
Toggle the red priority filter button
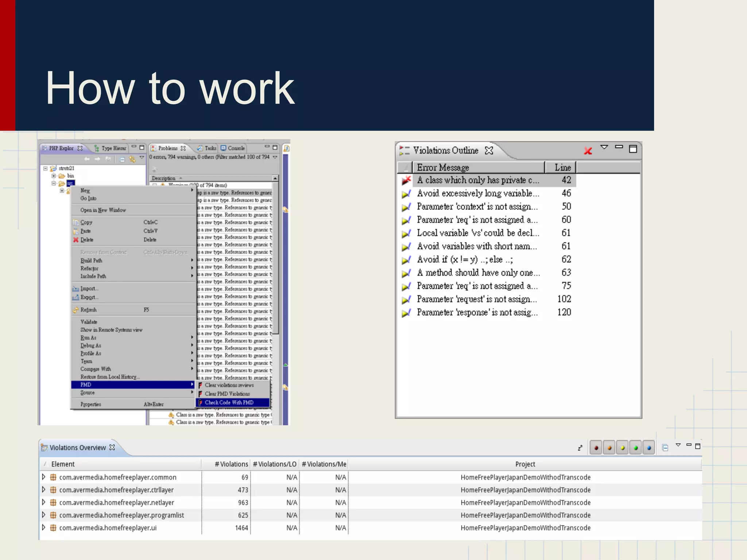596,448
